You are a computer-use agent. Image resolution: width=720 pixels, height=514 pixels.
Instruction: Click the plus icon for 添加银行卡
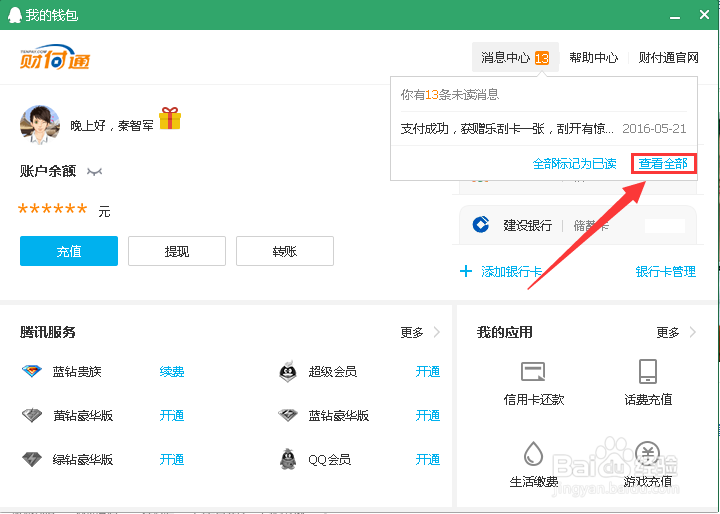(x=466, y=271)
